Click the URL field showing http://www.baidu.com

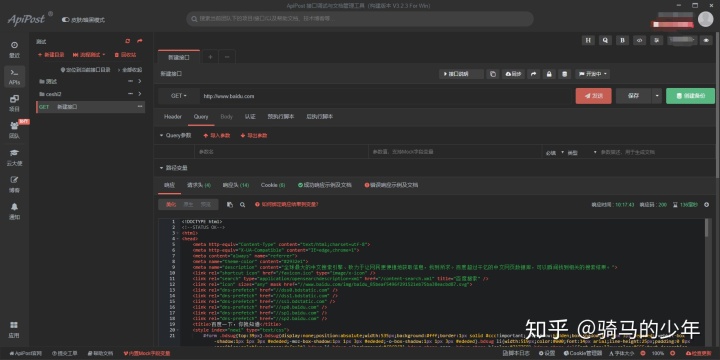(386, 96)
